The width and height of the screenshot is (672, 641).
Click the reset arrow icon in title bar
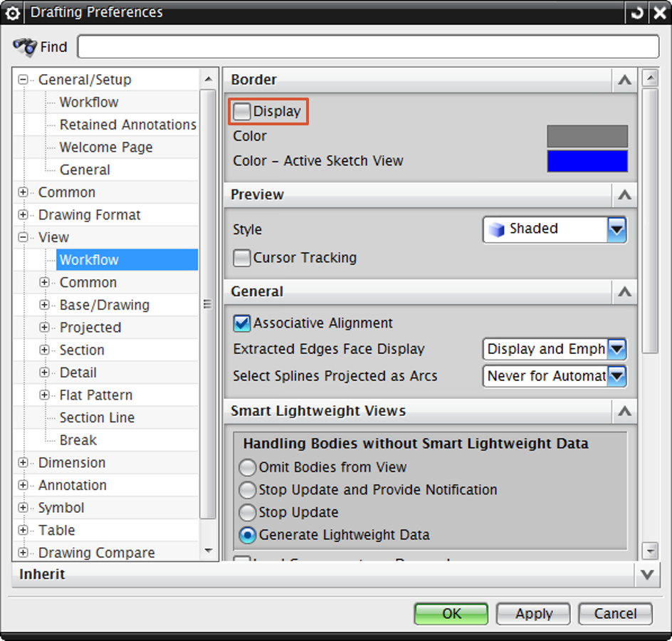click(636, 13)
